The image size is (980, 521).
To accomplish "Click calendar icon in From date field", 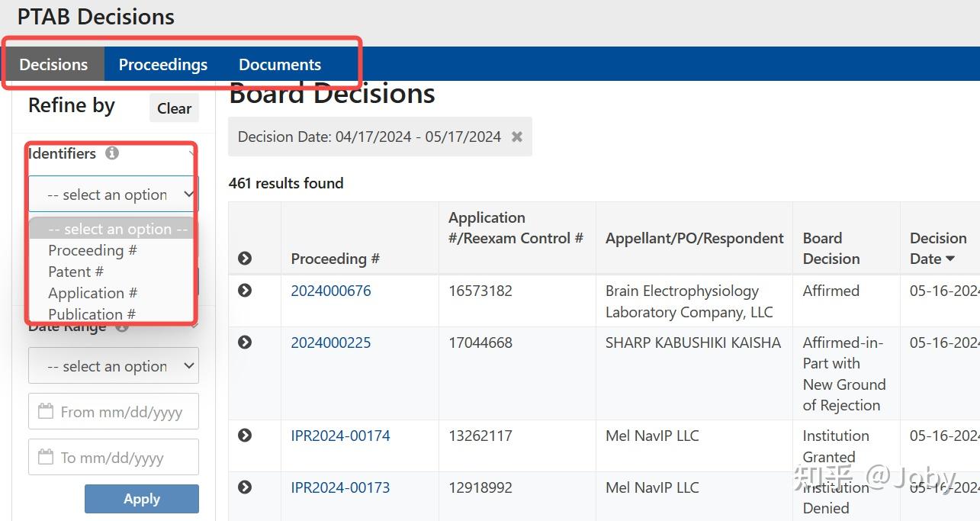I will click(x=46, y=412).
